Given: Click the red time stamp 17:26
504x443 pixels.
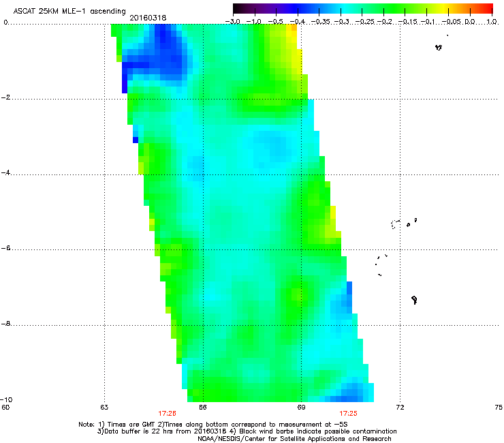Looking at the screenshot, I should (167, 414).
